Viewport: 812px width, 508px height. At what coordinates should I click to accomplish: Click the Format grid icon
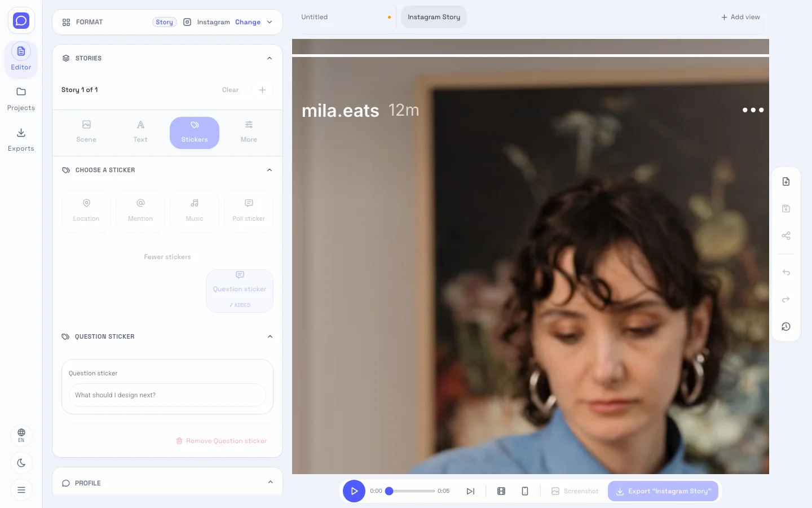point(66,22)
